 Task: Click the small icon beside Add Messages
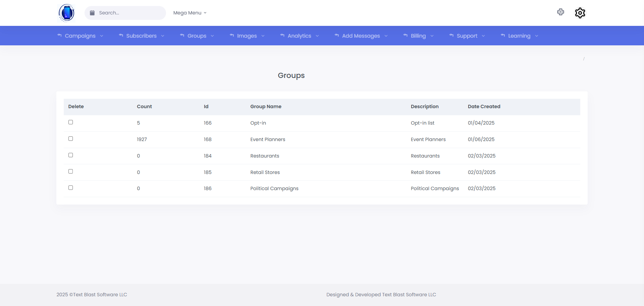coord(337,35)
